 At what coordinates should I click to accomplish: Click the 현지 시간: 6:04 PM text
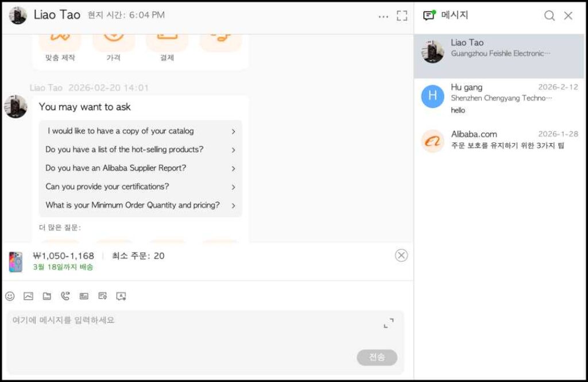coord(126,15)
